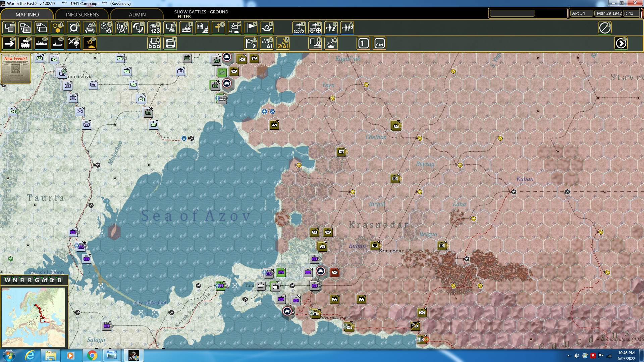The image size is (644, 362).
Task: Toggle the B nation filter
Action: (59, 280)
